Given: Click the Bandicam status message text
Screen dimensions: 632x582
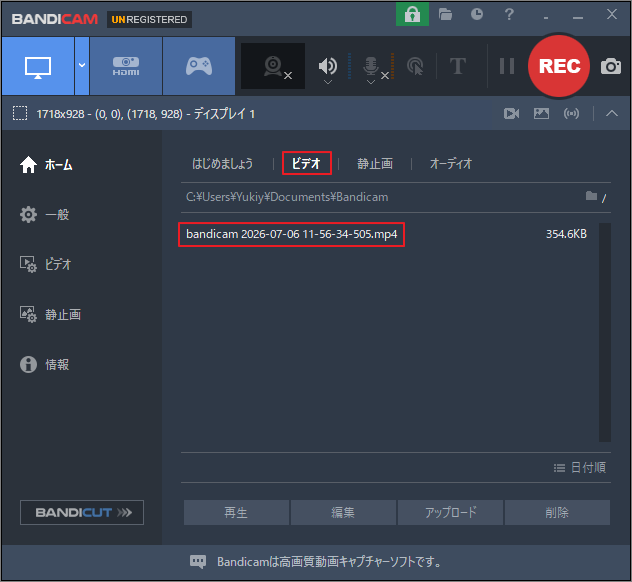Looking at the screenshot, I should pyautogui.click(x=329, y=561).
